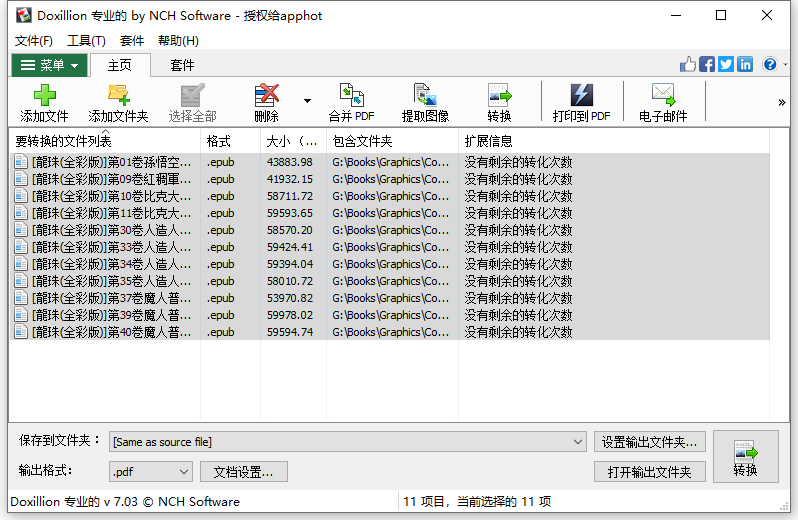
Task: Click the 转换 toolbar icon
Action: click(x=499, y=103)
